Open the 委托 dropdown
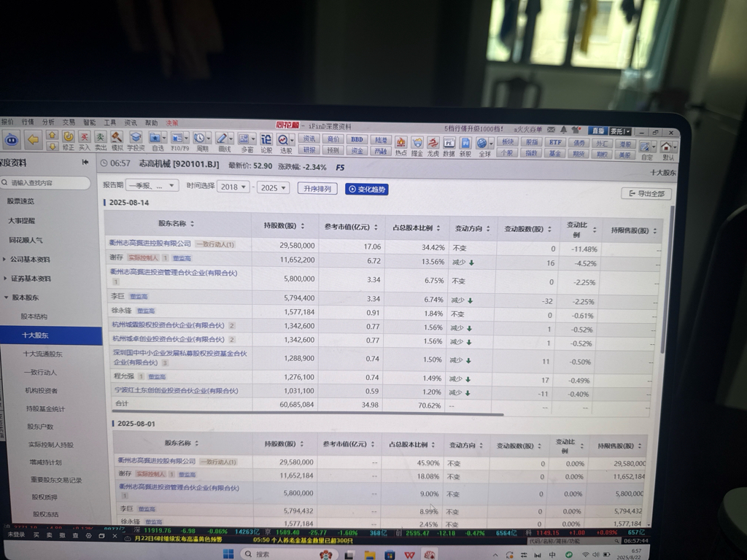 point(620,131)
